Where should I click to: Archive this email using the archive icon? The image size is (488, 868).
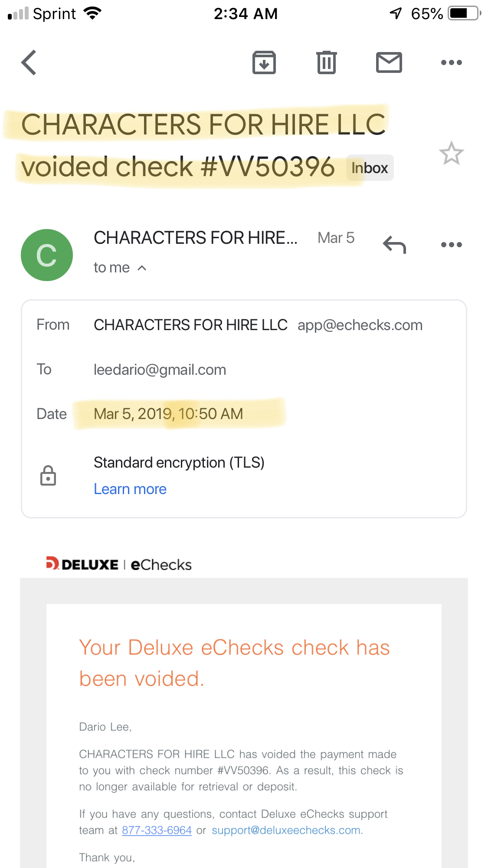264,62
